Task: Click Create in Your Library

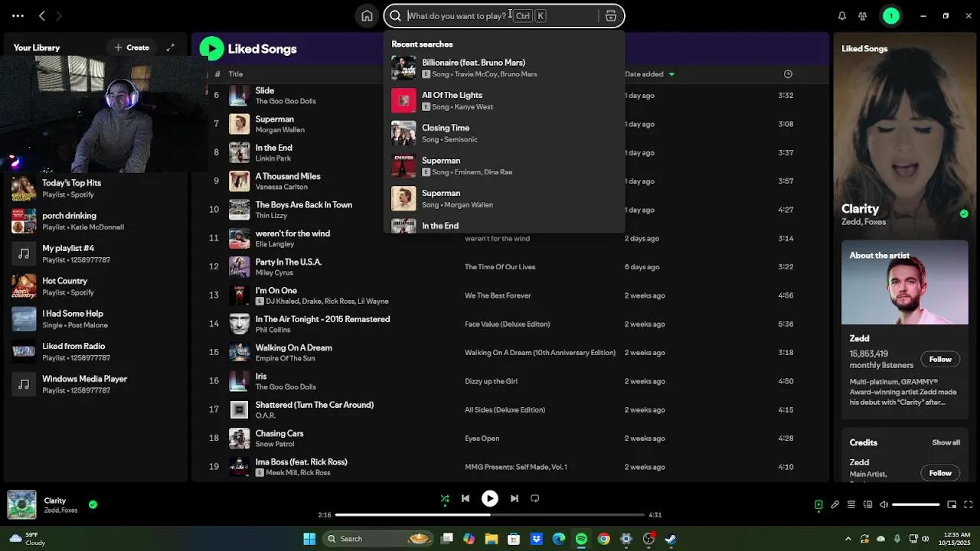Action: [132, 47]
